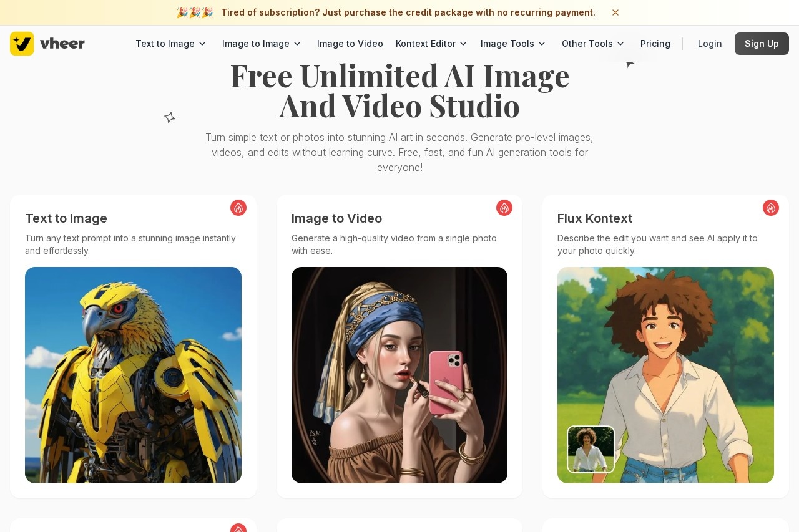Click the flame badge on Flux Kontext card
Screen dimensions: 799x532
[771, 208]
